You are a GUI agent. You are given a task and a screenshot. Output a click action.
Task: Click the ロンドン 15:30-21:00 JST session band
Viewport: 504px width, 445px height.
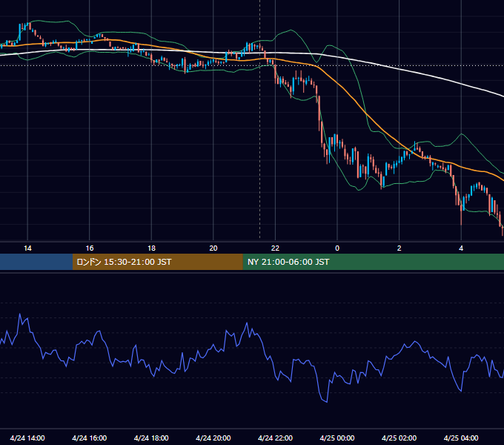157,262
